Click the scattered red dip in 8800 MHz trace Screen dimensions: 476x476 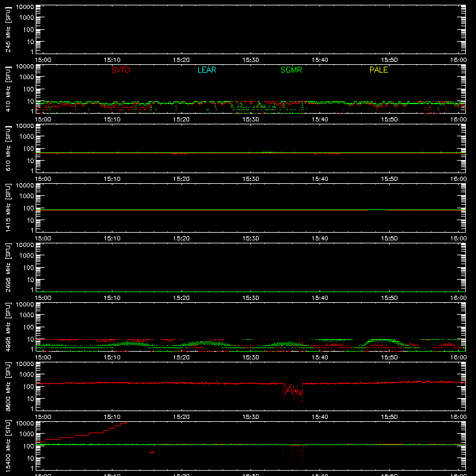(293, 392)
